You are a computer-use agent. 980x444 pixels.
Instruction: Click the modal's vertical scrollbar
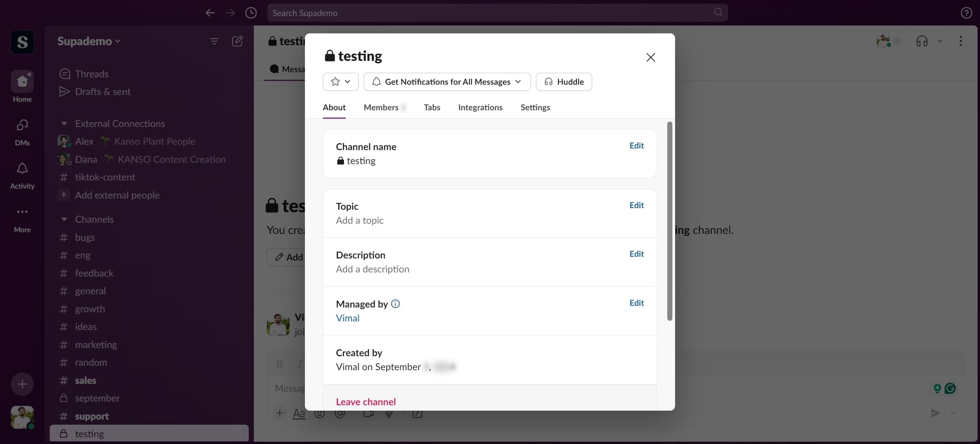click(x=669, y=220)
